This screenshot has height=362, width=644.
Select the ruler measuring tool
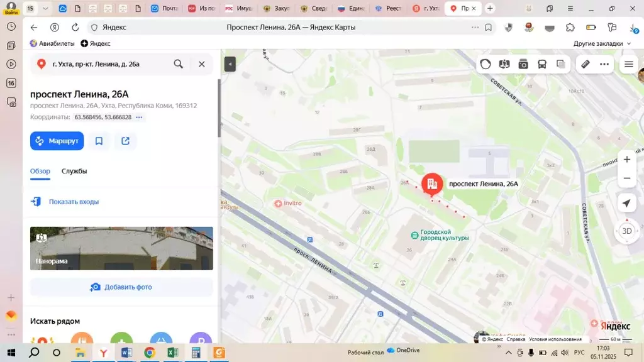584,64
